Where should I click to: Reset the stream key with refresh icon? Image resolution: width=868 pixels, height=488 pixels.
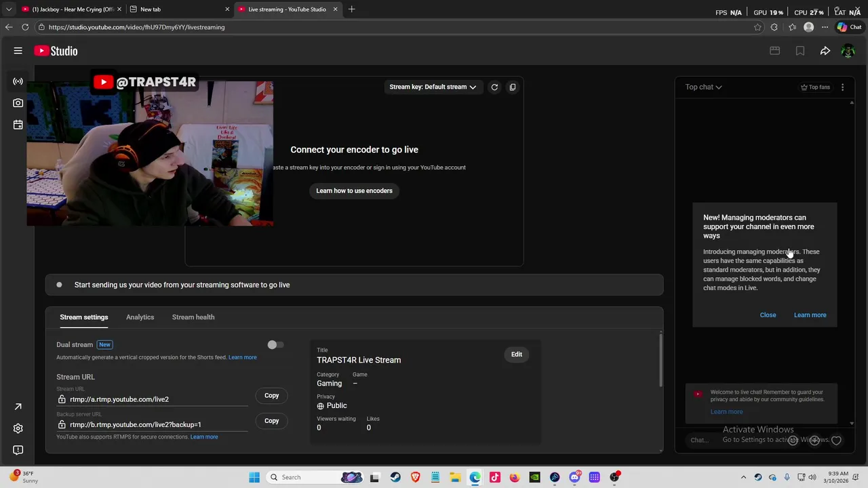[494, 87]
